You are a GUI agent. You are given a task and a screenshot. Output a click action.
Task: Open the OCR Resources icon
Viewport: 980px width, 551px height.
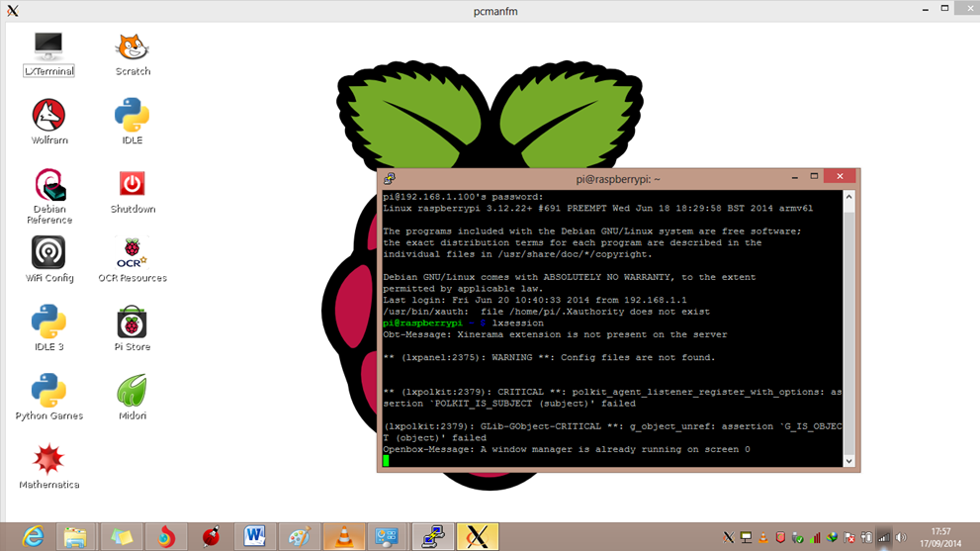click(x=133, y=259)
